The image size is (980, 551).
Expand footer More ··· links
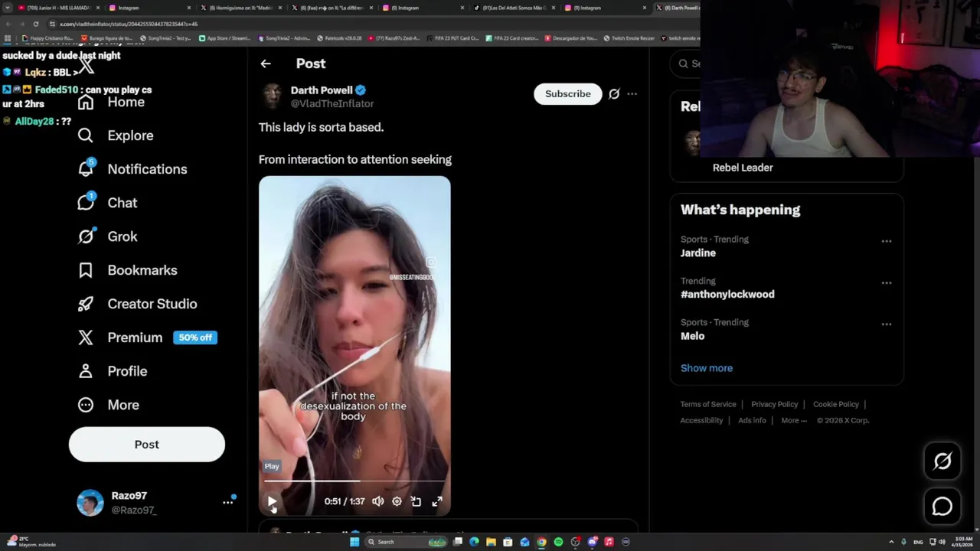[x=794, y=420]
